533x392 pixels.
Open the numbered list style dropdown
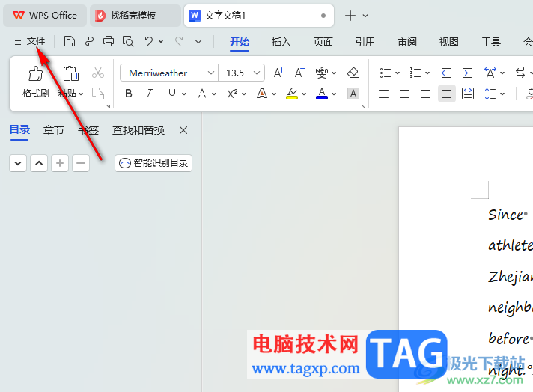(x=427, y=73)
